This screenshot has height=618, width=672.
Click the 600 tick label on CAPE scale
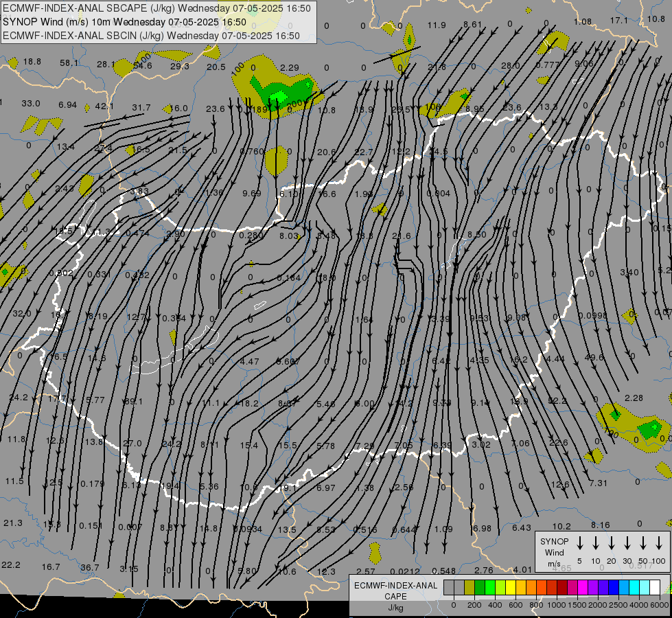(515, 605)
